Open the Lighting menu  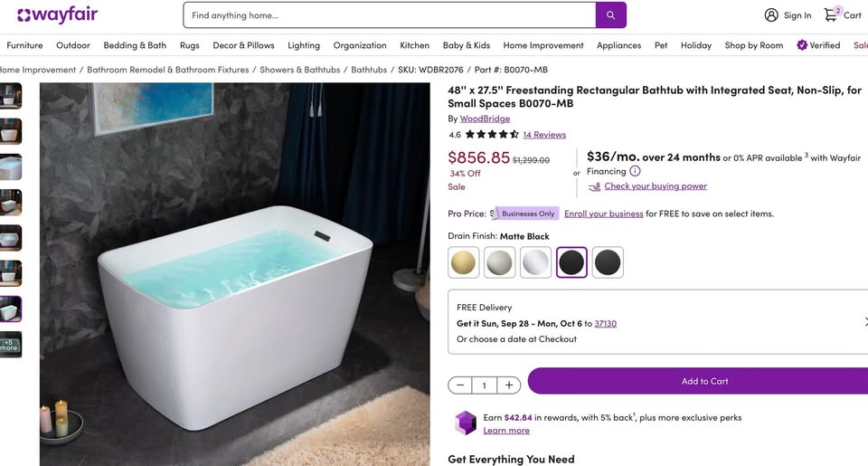coord(304,45)
